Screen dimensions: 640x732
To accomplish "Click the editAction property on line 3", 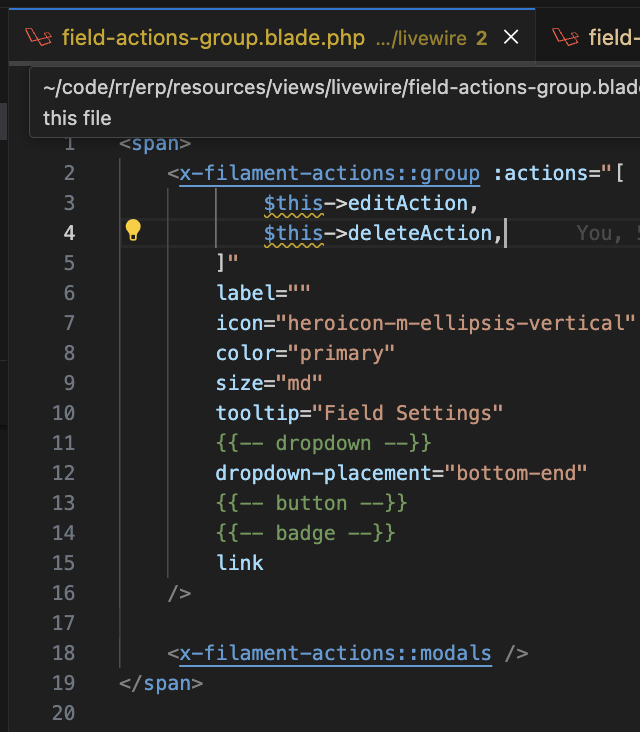I will pos(408,203).
